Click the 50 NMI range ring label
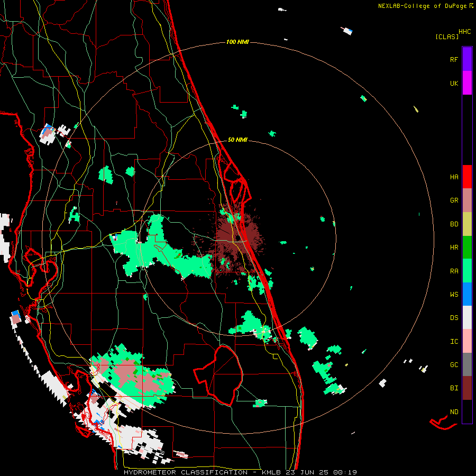The width and height of the screenshot is (476, 476). [237, 140]
